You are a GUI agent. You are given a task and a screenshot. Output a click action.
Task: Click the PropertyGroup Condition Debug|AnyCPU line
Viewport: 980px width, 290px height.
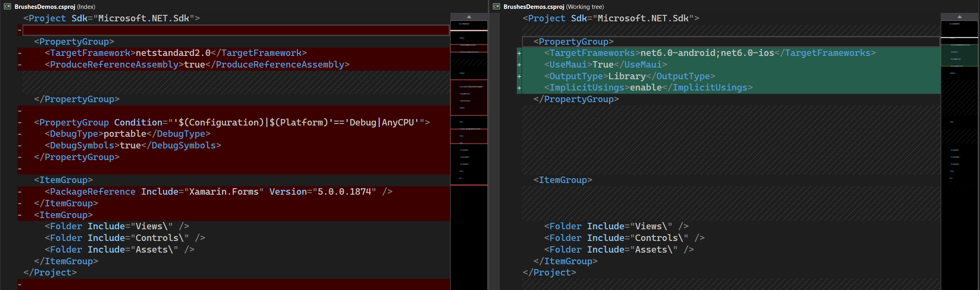click(x=232, y=122)
